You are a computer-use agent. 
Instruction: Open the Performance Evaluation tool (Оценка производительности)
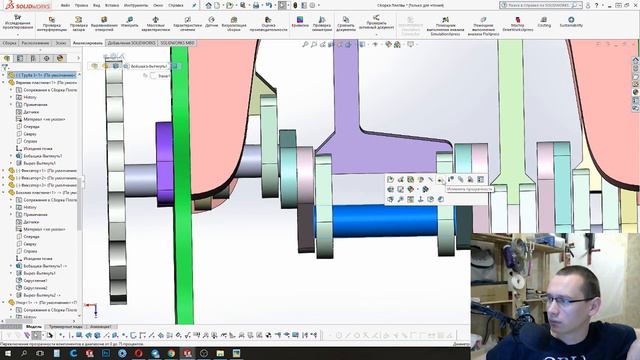268,24
